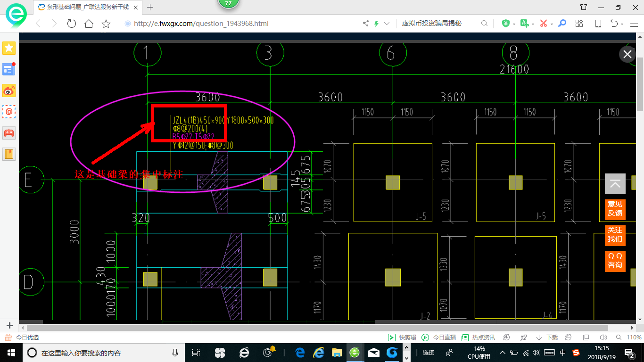Bookmark this page with star icon
This screenshot has width=644, height=362.
[x=106, y=24]
